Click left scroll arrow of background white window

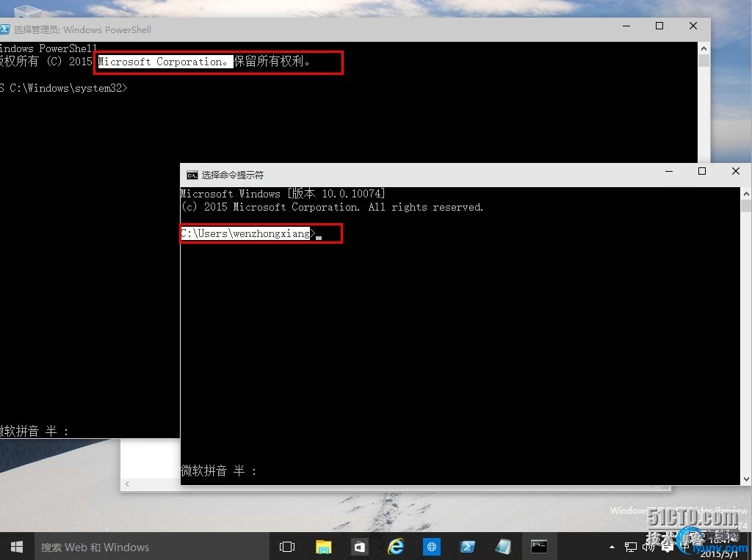[x=127, y=484]
